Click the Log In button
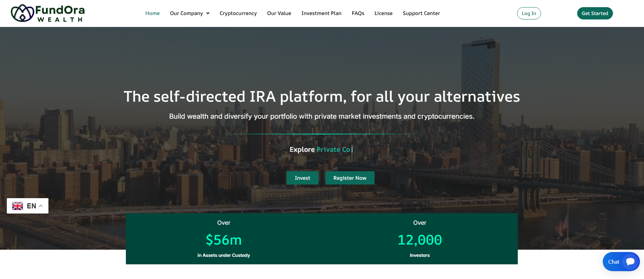Image resolution: width=644 pixels, height=279 pixels. 529,13
